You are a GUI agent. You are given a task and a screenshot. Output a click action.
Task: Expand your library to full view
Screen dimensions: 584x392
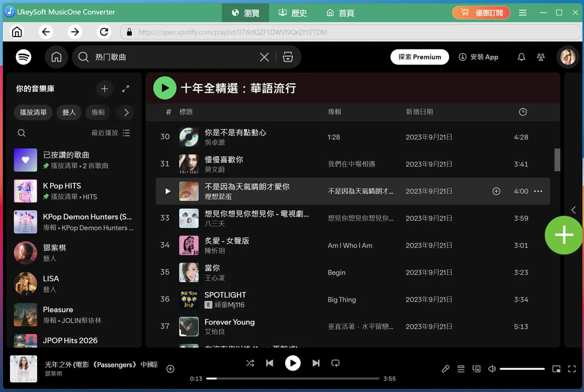(x=125, y=89)
